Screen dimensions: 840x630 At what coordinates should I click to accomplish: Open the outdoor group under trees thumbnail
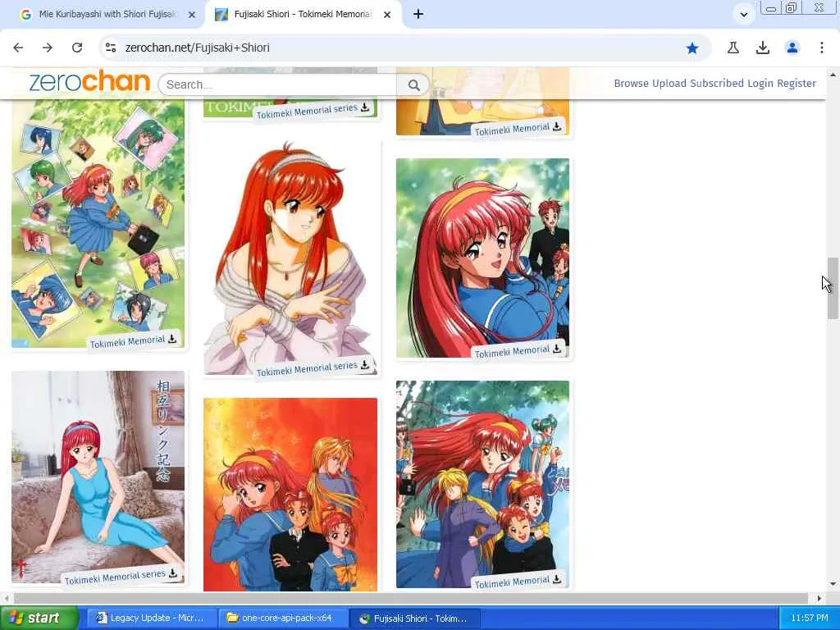pos(482,484)
